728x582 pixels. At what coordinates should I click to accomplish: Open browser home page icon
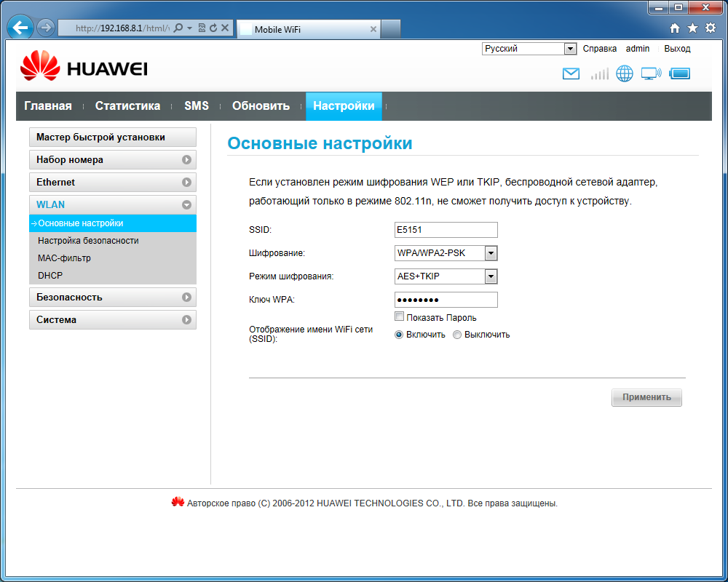[x=675, y=28]
